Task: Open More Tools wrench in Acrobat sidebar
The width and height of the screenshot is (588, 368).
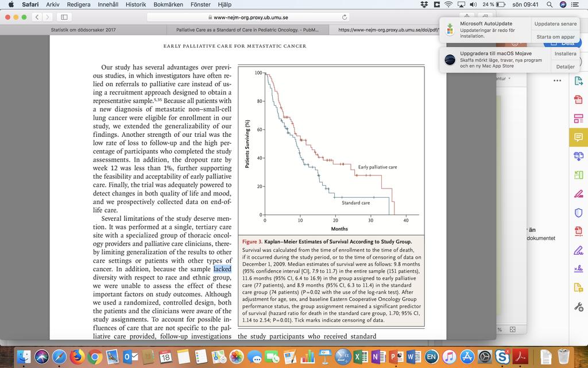Action: click(x=578, y=307)
